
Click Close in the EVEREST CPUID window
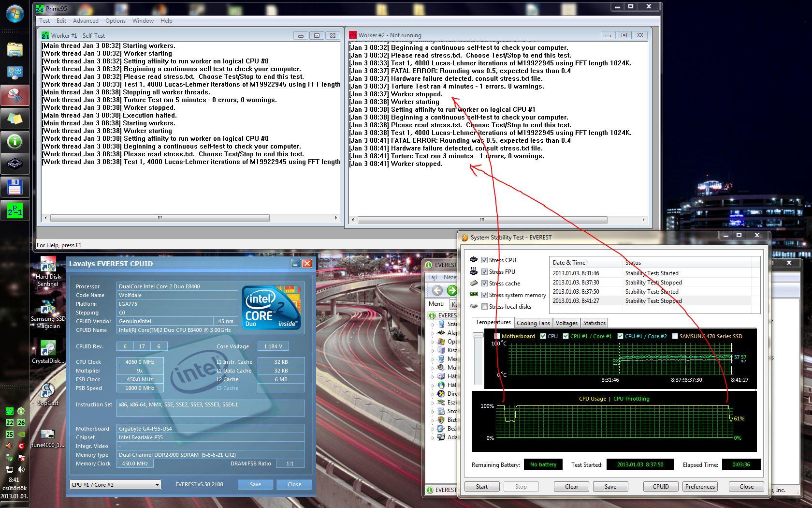click(x=294, y=484)
